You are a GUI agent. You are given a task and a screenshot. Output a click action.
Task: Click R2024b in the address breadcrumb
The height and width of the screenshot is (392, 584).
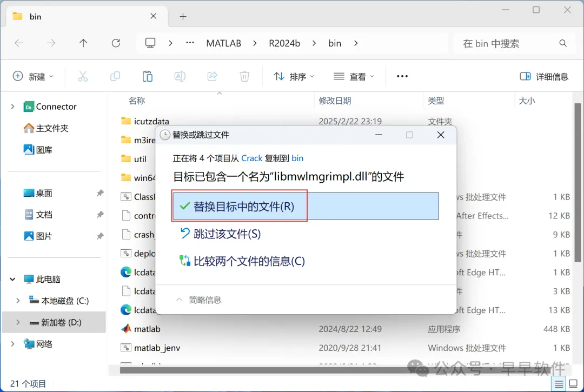[x=284, y=43]
